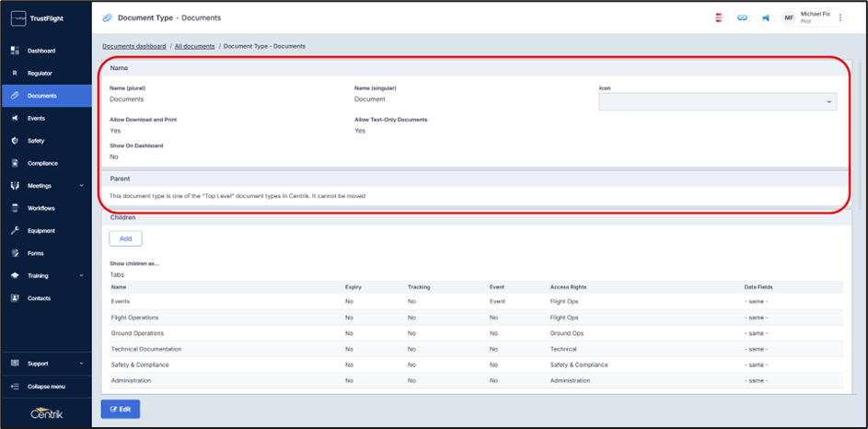Select Compliance in the sidebar menu
Viewport: 868px width, 429px height.
(x=42, y=163)
